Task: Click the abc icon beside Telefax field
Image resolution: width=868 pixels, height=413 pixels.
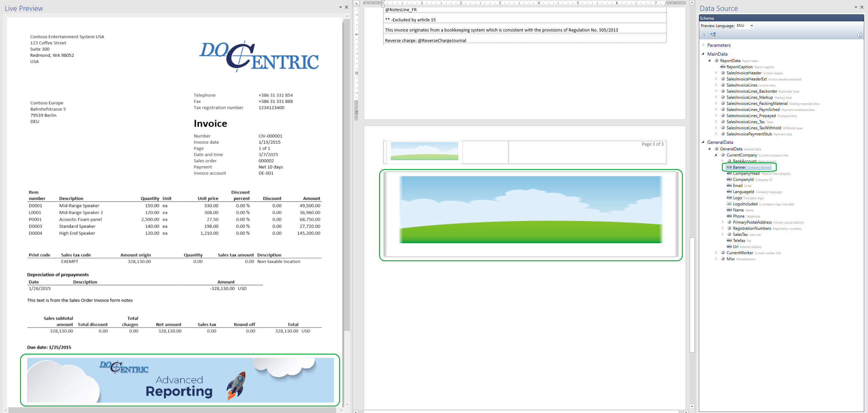Action: 729,241
